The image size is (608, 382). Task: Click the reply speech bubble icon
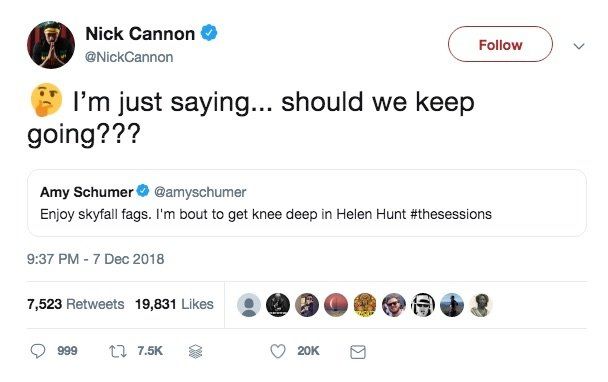(x=38, y=351)
